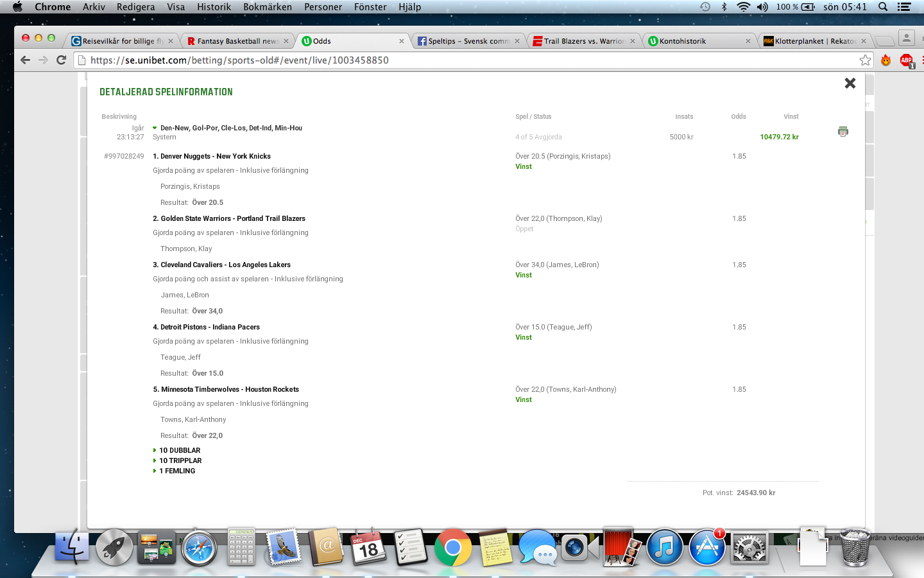Open the Arkiv menu
Viewport: 924px width, 578px height.
94,7
